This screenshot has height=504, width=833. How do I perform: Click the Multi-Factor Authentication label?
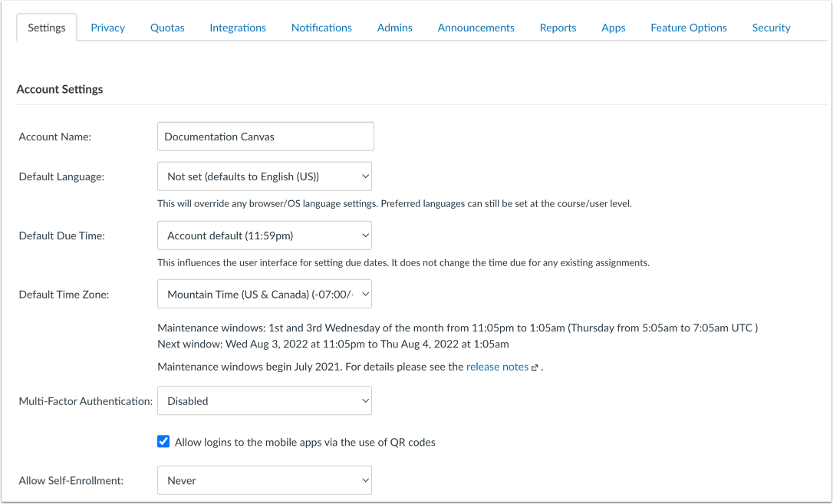86,401
